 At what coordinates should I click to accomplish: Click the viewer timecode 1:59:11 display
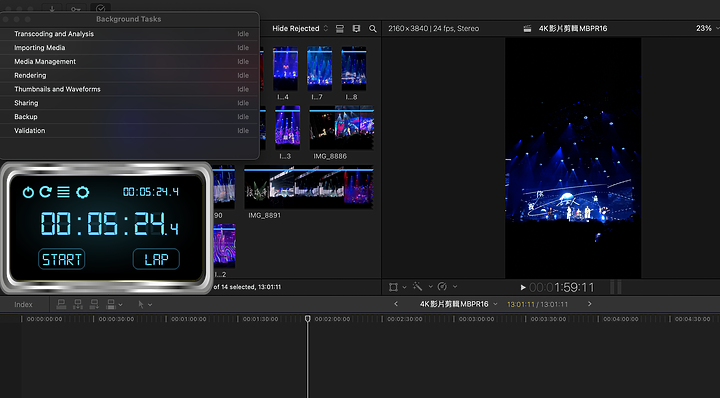561,288
